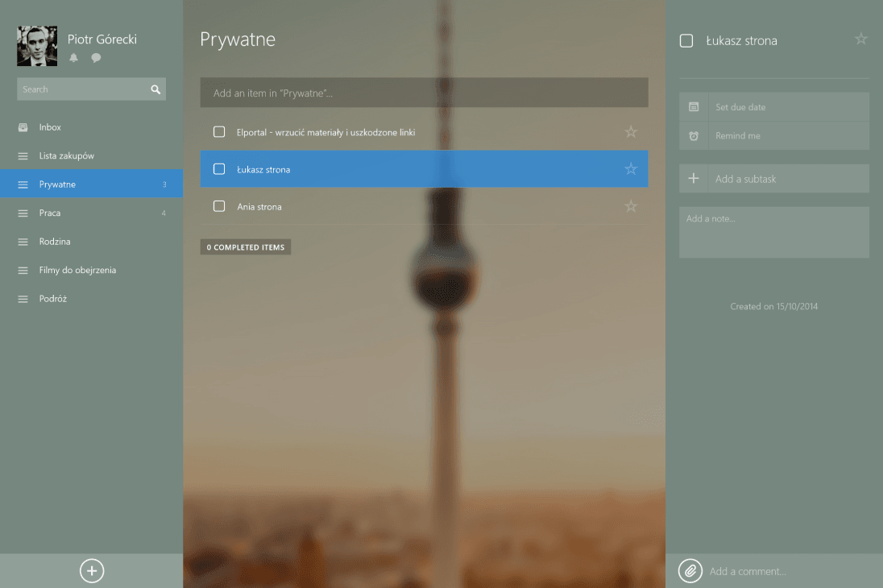The height and width of the screenshot is (588, 883).
Task: Star the Ania strona task
Action: pyautogui.click(x=631, y=207)
